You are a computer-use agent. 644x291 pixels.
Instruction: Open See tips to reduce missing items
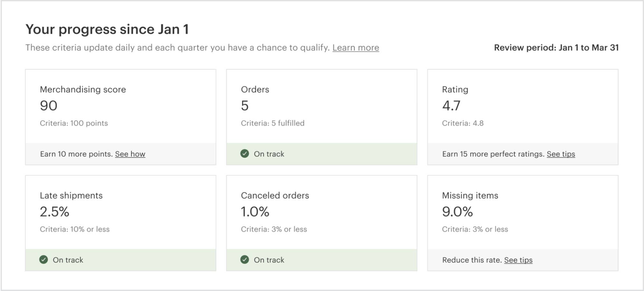(518, 260)
